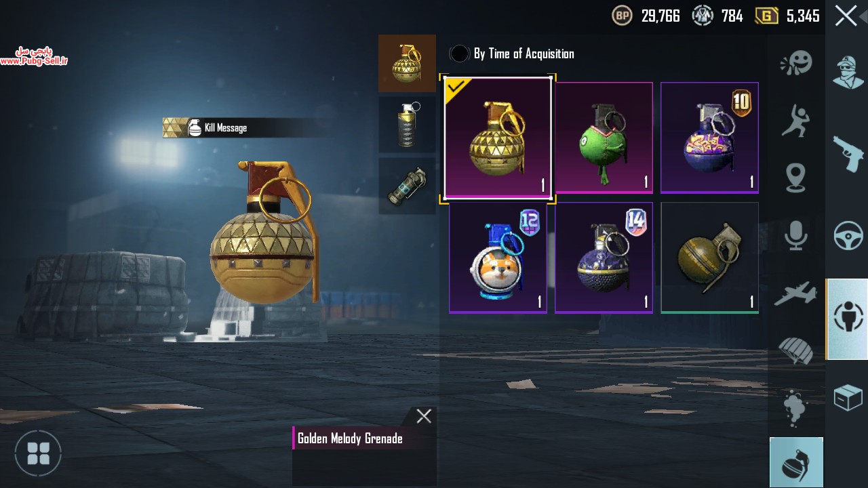Viewport: 868px width, 488px height.
Task: Select the stun grenade type tab
Action: [x=407, y=186]
